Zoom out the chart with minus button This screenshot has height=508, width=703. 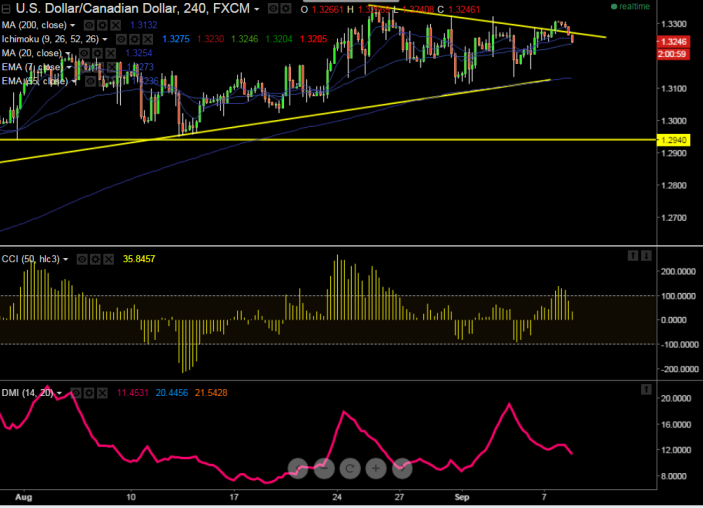[324, 469]
